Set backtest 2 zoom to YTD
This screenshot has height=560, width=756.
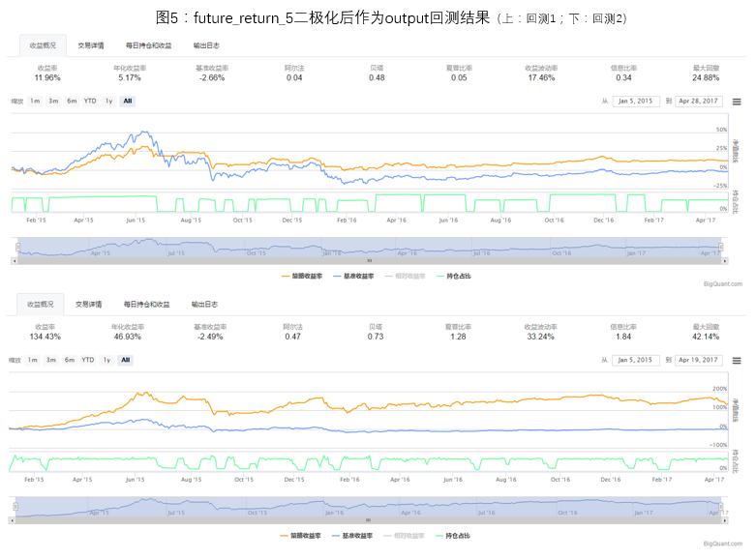pyautogui.click(x=88, y=360)
